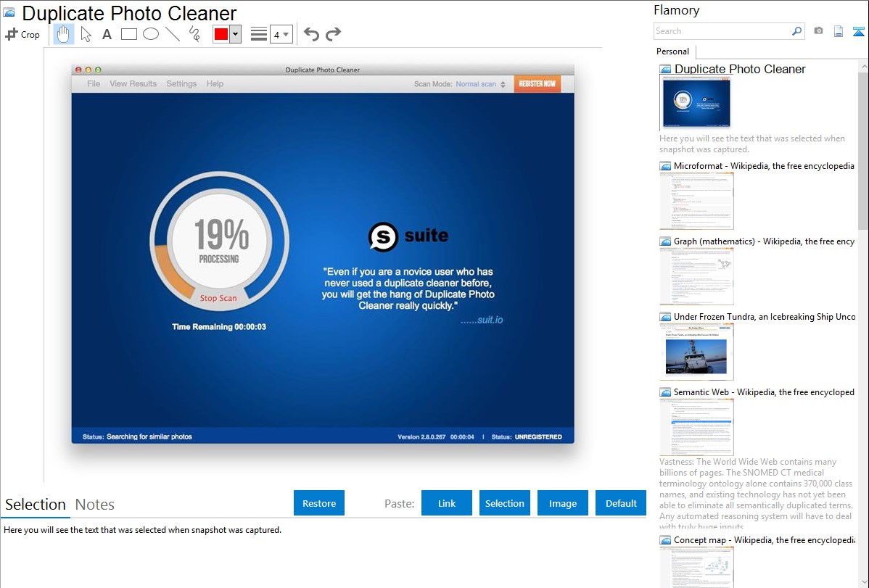Open the Scan Mode Normal scan dropdown
Image resolution: width=869 pixels, height=588 pixels.
tap(480, 84)
